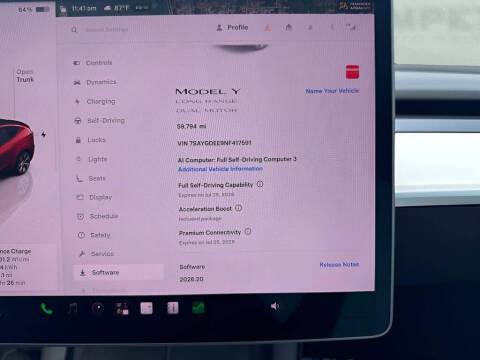Open the Lights settings menu
Viewport: 480px width, 360px height.
pyautogui.click(x=92, y=159)
